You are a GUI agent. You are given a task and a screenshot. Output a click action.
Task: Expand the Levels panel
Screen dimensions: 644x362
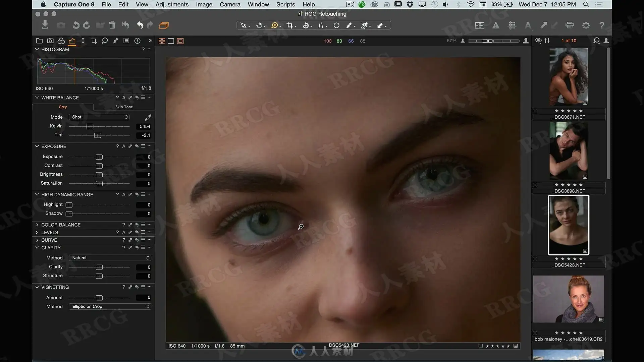37,233
